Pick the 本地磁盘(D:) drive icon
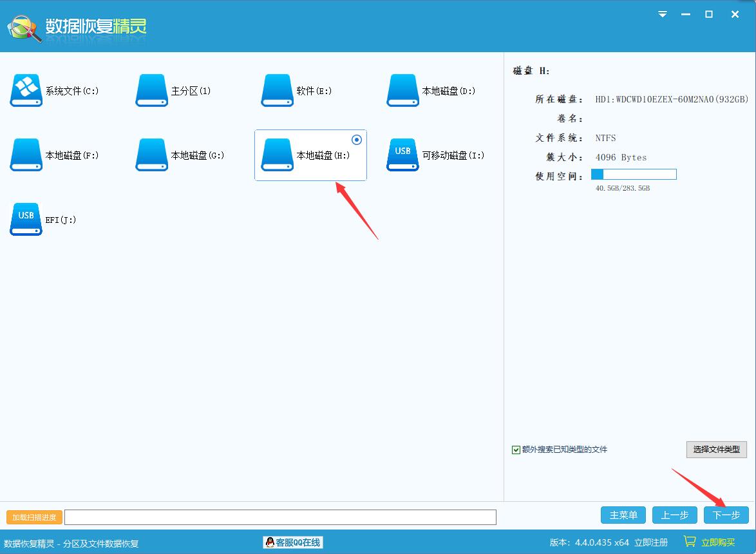This screenshot has width=756, height=554. coord(403,90)
